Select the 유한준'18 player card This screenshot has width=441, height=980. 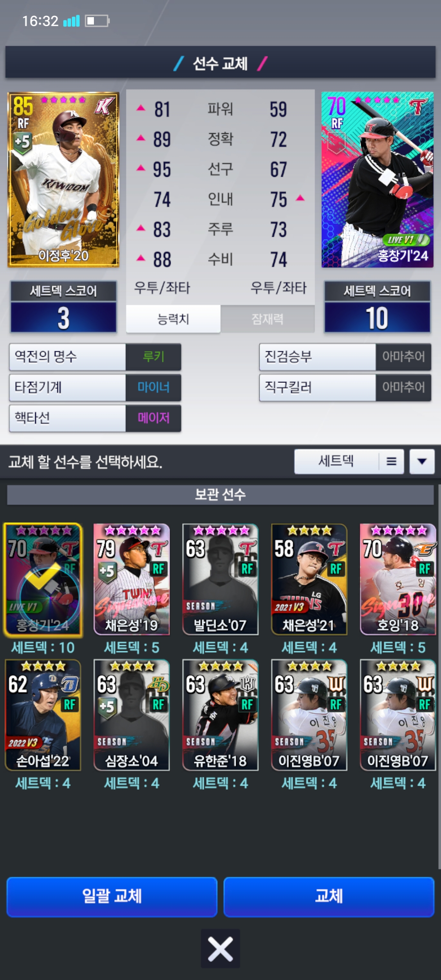tap(220, 715)
